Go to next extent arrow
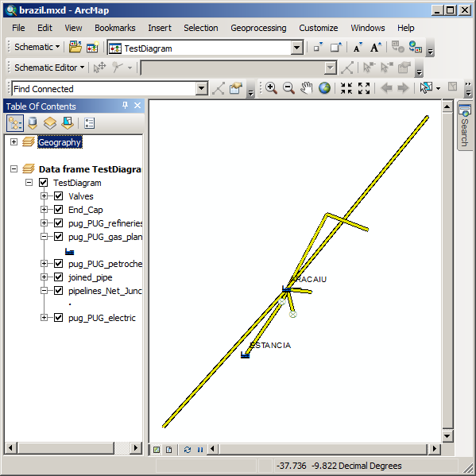This screenshot has width=476, height=476. 403,88
